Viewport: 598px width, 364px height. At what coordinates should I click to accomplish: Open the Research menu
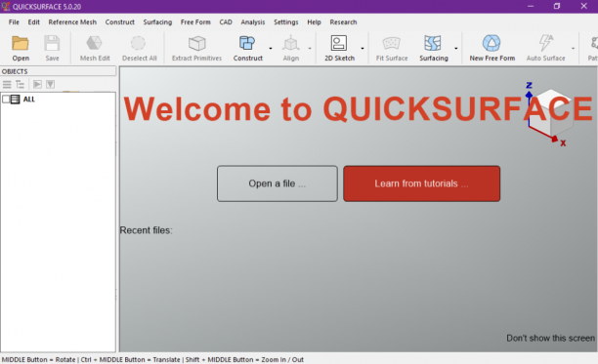tap(343, 22)
